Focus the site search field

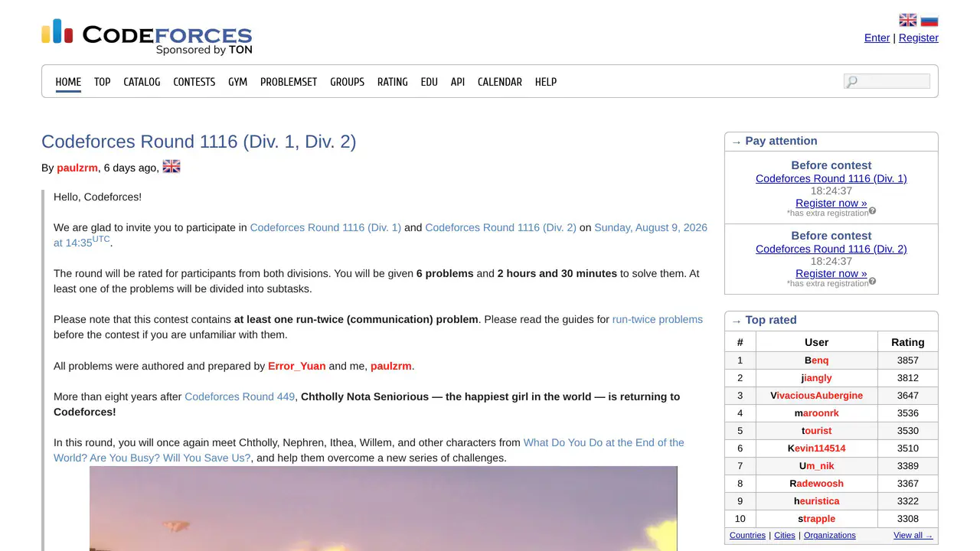click(887, 81)
